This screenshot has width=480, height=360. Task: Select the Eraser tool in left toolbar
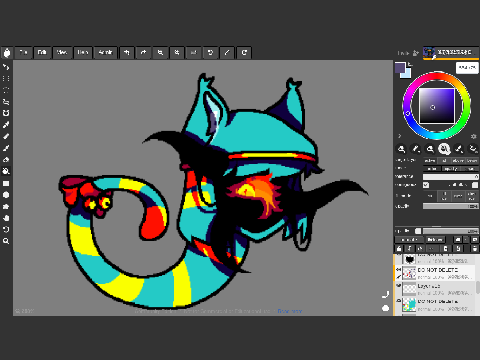pos(6,160)
